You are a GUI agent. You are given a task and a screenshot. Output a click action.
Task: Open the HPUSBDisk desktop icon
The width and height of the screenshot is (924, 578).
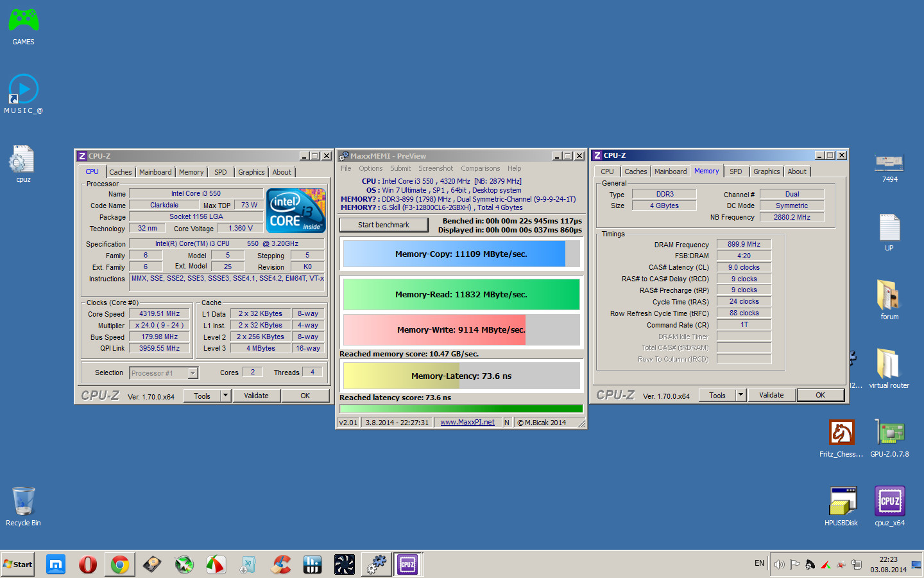(843, 502)
